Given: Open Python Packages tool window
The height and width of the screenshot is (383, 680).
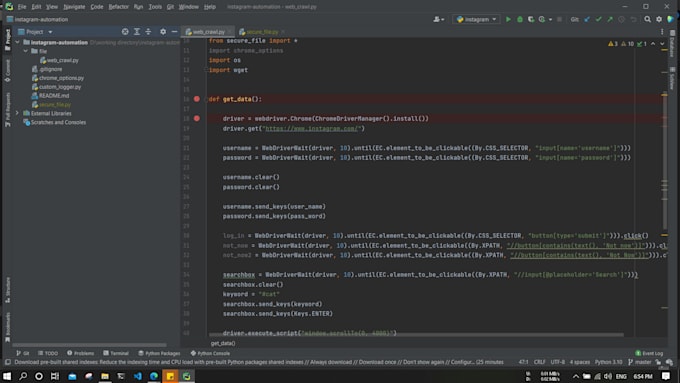Looking at the screenshot, I should [x=159, y=353].
